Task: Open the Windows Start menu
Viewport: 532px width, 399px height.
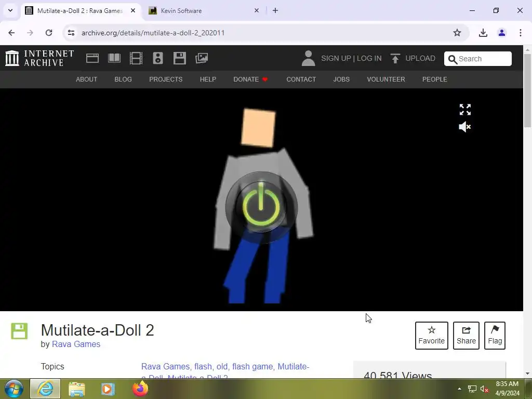Action: click(x=14, y=389)
